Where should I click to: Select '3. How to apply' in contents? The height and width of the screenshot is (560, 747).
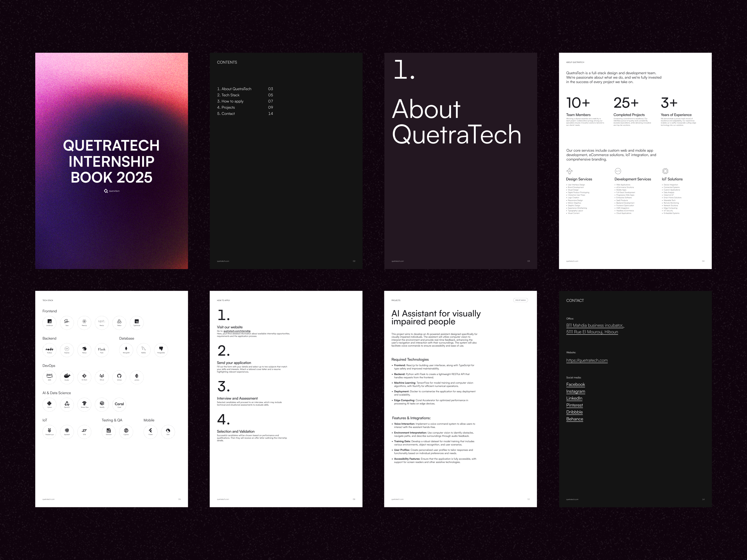[230, 101]
